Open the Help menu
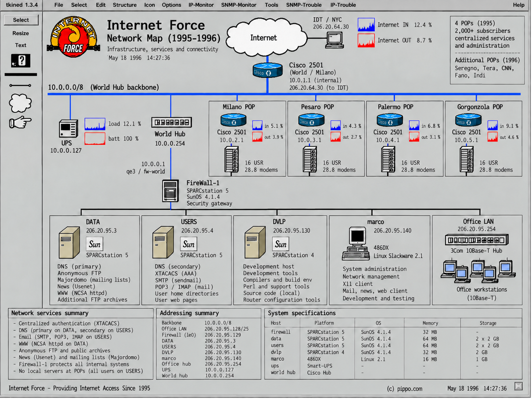The image size is (532, 399). (519, 5)
